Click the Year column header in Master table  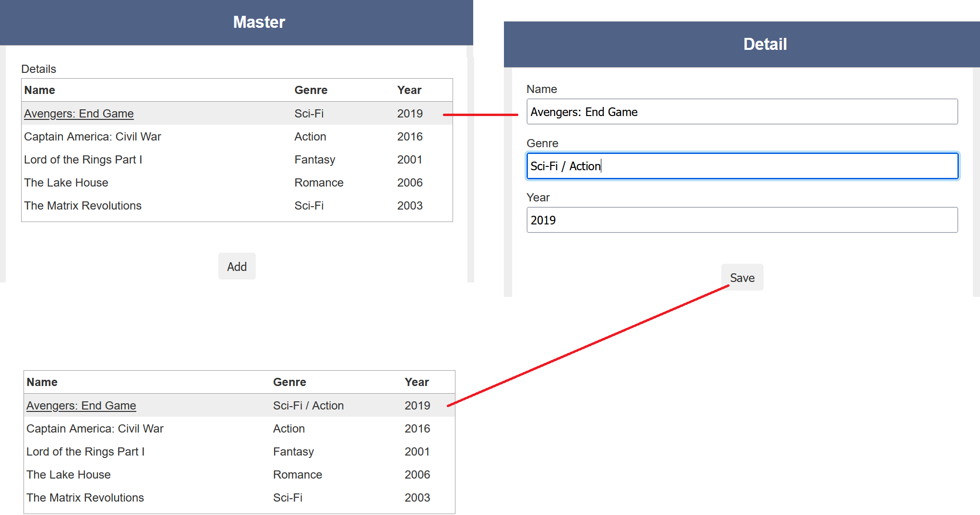coord(409,90)
